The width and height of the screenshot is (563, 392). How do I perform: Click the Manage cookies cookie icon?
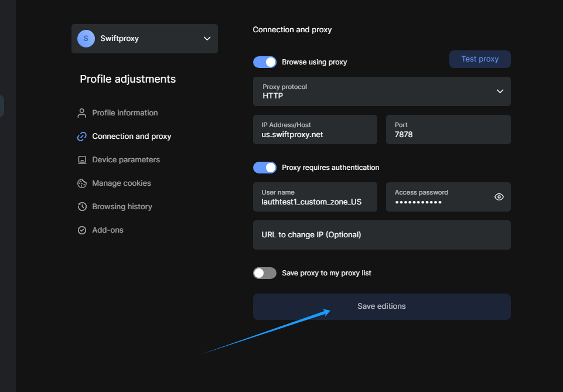coord(82,183)
